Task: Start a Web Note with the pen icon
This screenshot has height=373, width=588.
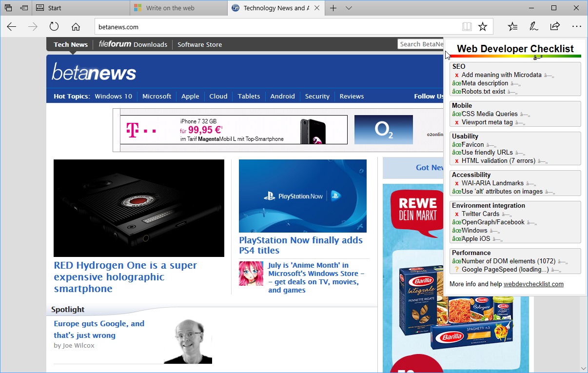Action: (533, 26)
